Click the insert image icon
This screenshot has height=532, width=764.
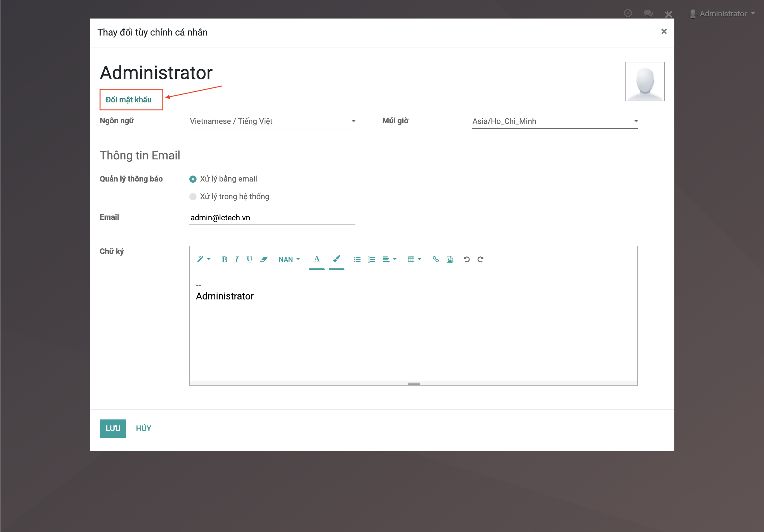click(x=449, y=259)
